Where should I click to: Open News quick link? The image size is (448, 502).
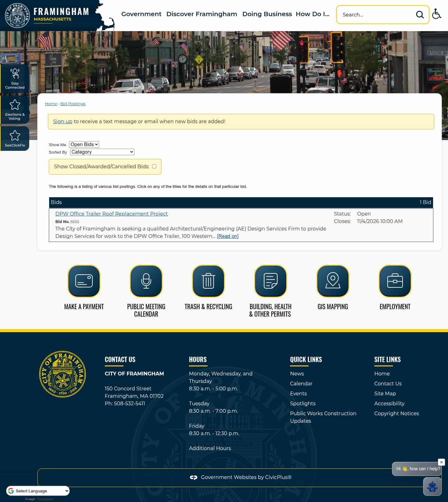tap(297, 374)
